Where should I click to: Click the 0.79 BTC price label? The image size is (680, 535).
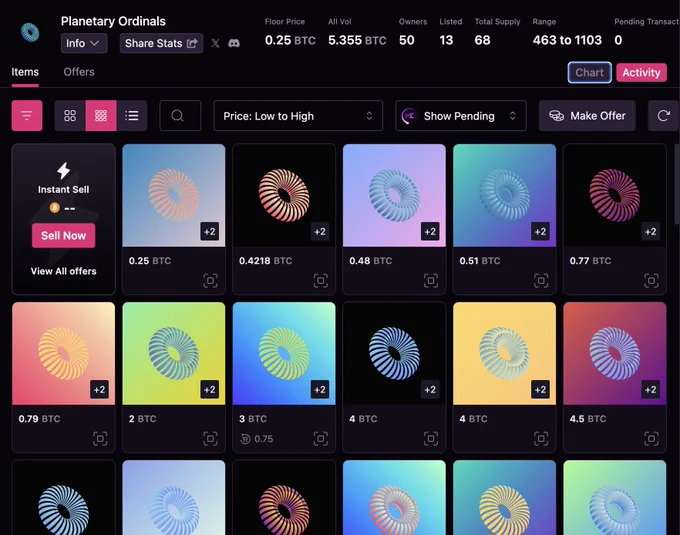click(x=39, y=419)
